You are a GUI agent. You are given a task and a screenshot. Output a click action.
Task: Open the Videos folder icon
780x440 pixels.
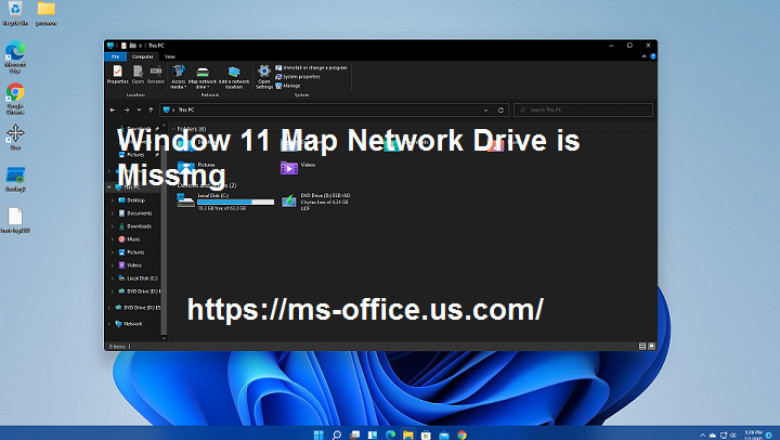[x=289, y=167]
